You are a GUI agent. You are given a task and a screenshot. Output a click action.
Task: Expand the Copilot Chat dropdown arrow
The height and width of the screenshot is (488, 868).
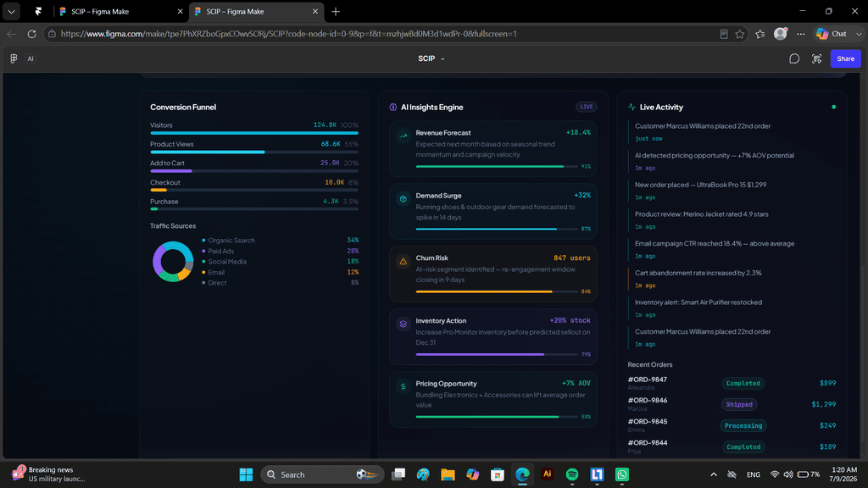pos(859,34)
